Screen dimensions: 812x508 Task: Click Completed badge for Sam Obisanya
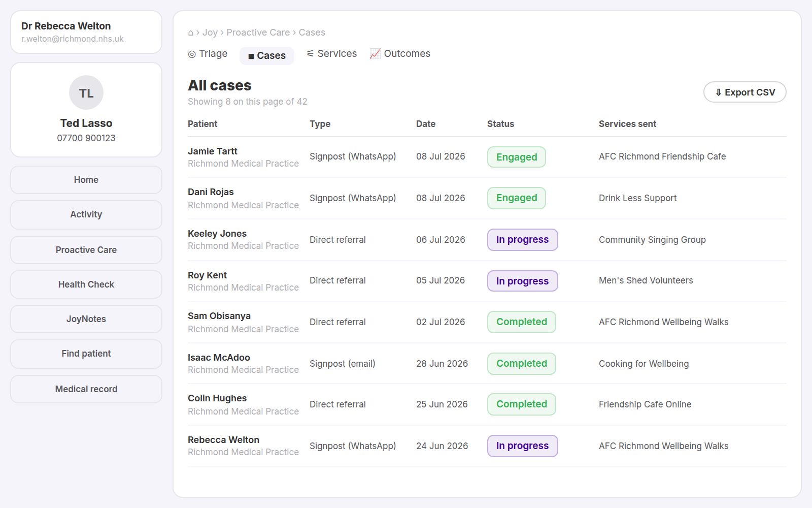click(x=522, y=322)
